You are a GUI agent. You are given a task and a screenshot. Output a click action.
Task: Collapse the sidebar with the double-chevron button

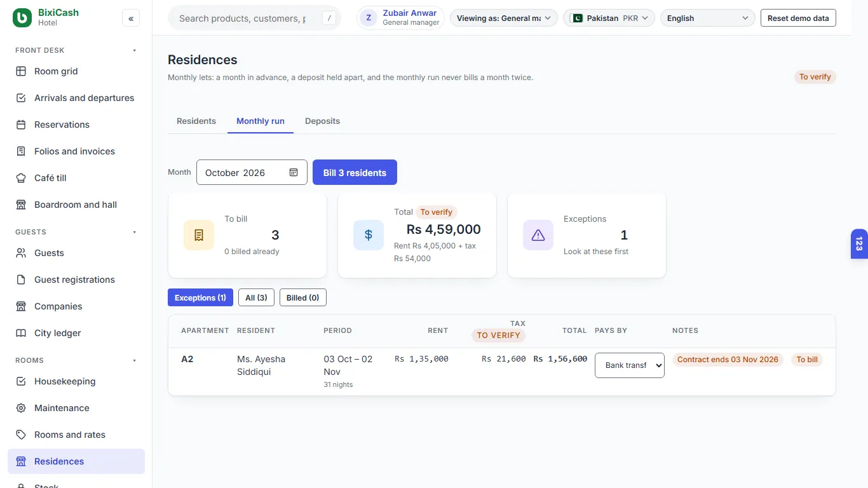[131, 18]
